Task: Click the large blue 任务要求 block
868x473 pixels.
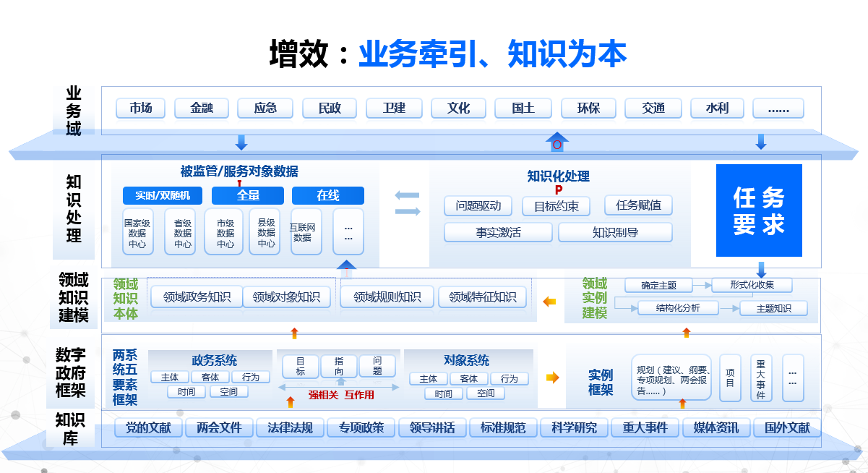Action: click(759, 210)
